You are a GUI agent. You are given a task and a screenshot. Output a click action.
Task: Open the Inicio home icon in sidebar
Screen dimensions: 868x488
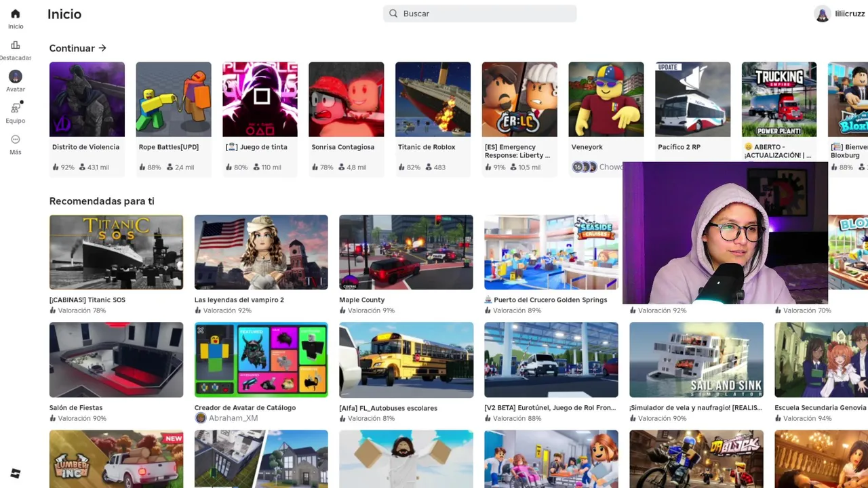(15, 14)
